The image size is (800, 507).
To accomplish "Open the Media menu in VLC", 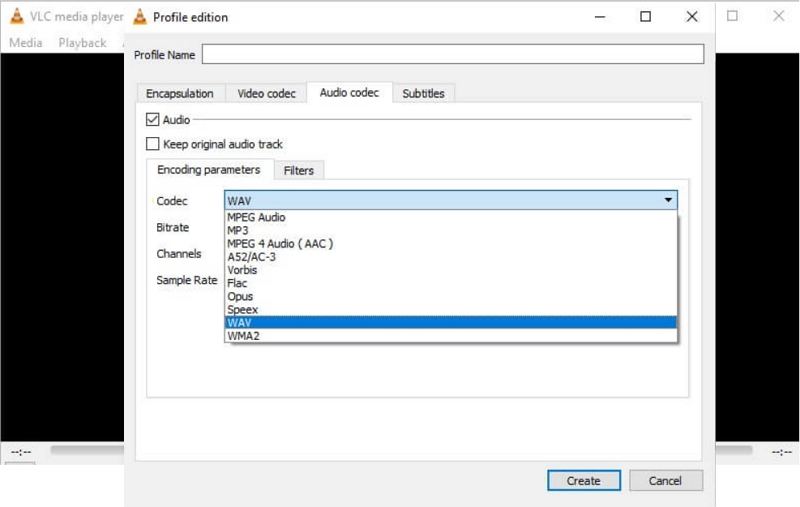I will coord(25,43).
